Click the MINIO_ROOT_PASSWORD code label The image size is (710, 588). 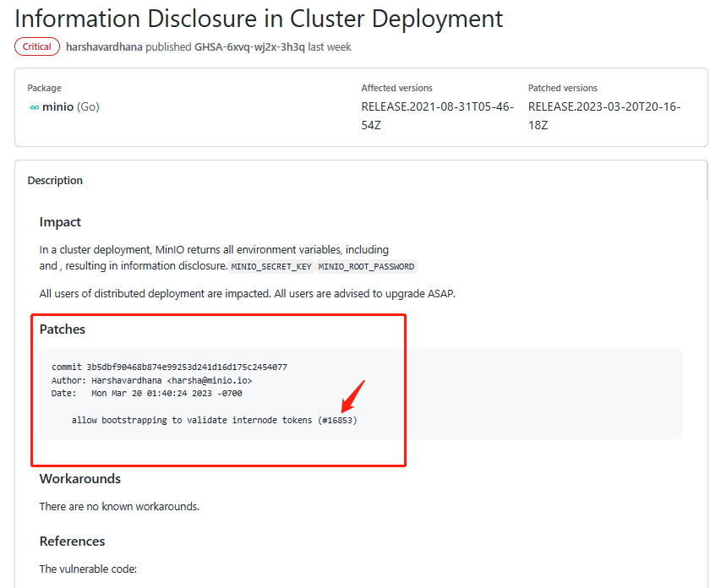366,267
